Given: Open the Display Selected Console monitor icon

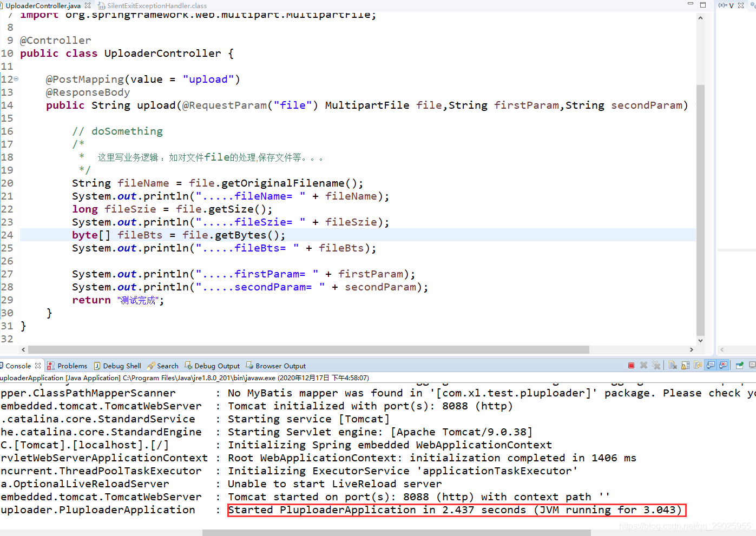Looking at the screenshot, I should (752, 366).
